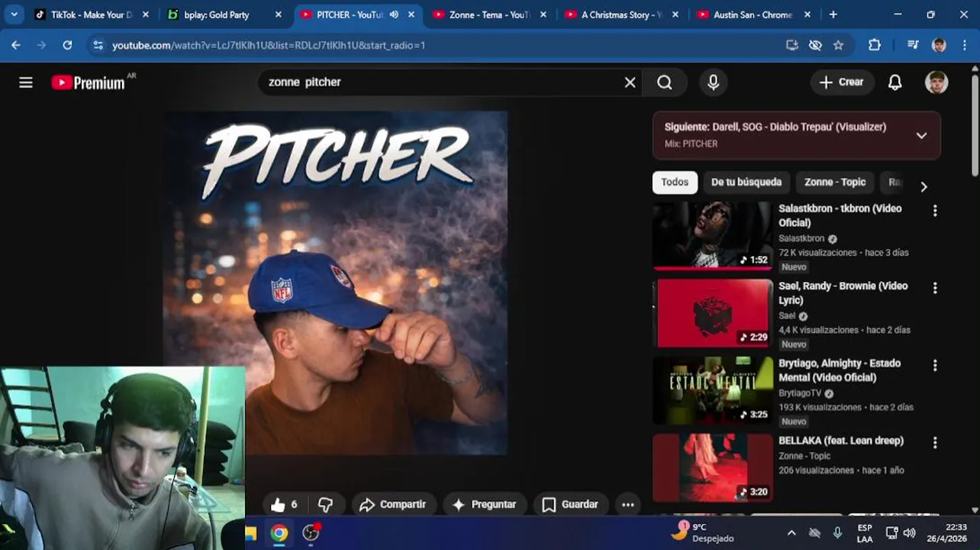Click third-party cookies eye icon
The image size is (980, 550).
pos(815,45)
